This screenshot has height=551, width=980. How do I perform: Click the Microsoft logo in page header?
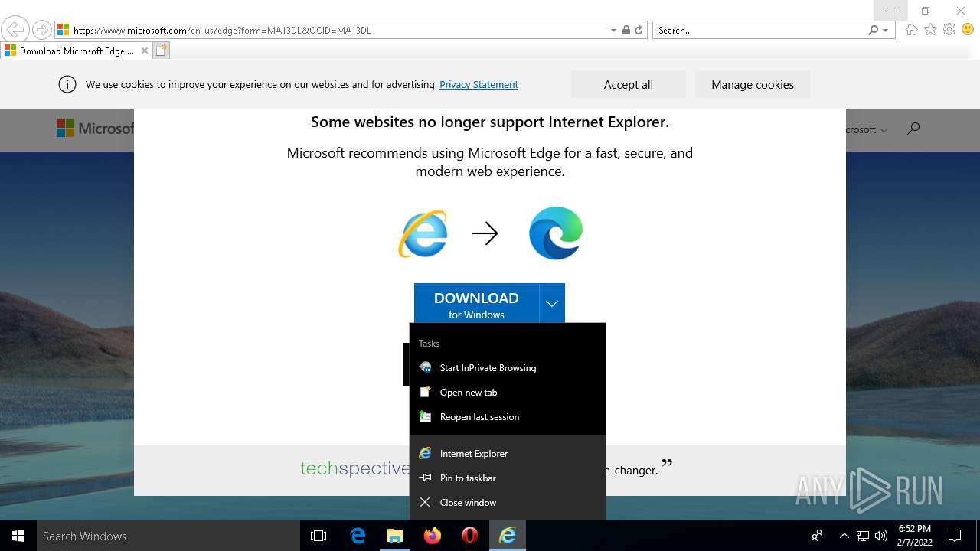[95, 129]
